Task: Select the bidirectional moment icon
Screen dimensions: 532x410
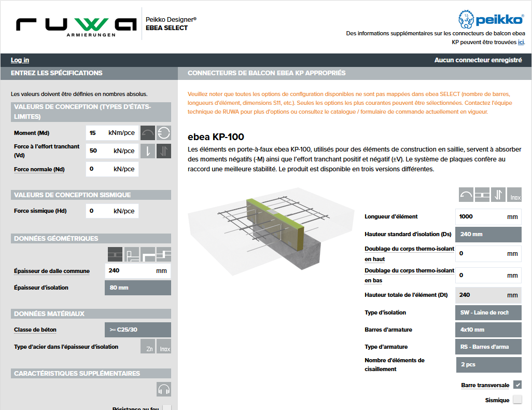Action: (x=164, y=133)
